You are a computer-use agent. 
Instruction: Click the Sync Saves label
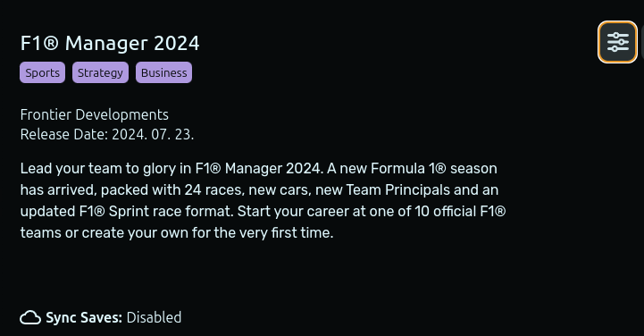tap(84, 317)
